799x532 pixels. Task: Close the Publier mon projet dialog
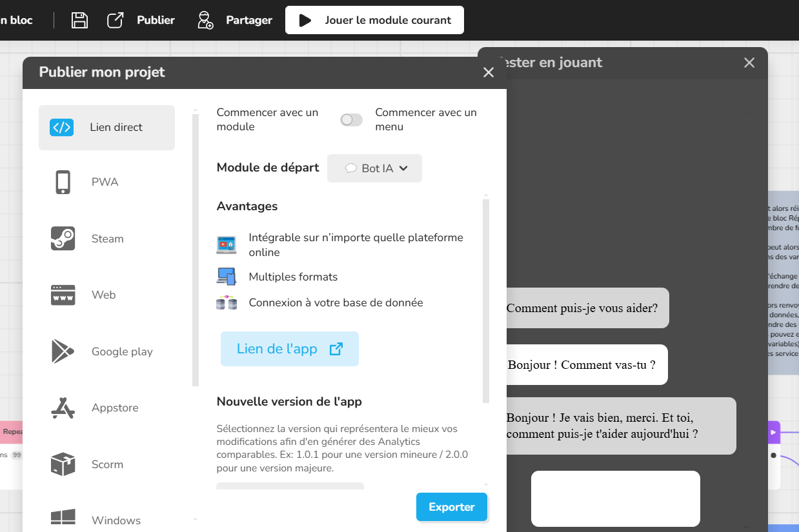pyautogui.click(x=489, y=72)
